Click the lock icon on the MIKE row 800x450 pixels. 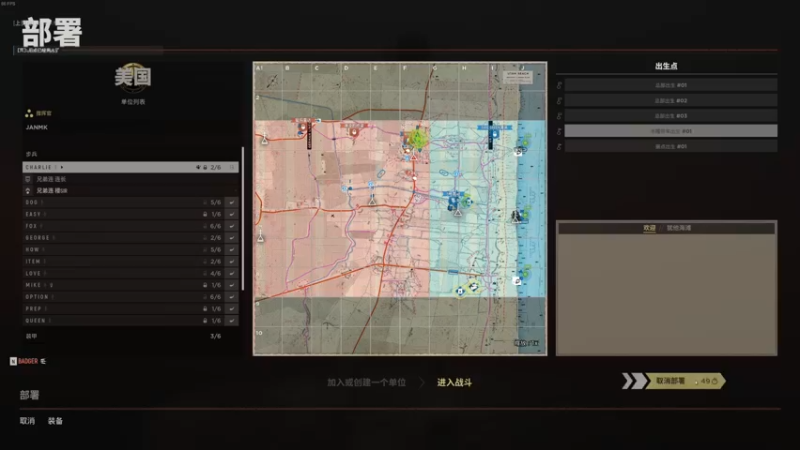205,285
